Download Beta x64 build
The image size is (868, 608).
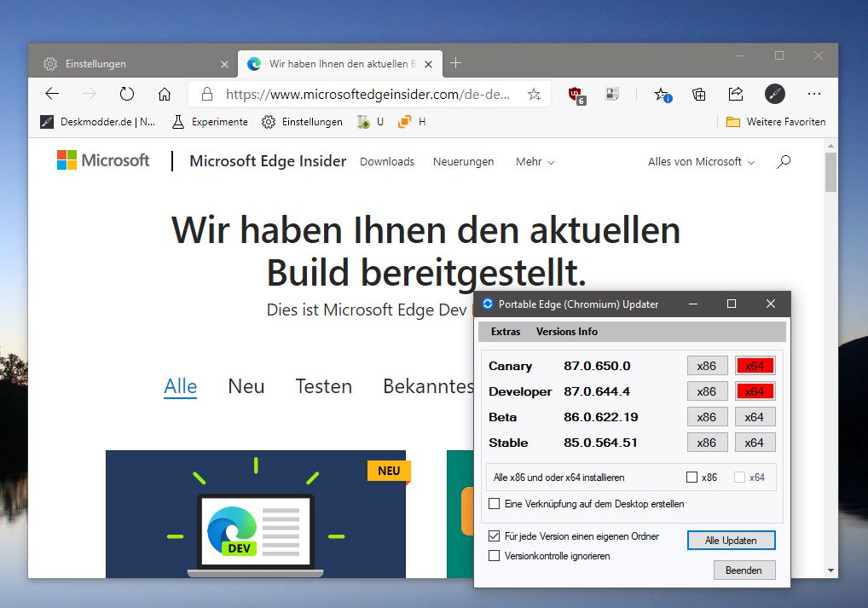(x=755, y=417)
